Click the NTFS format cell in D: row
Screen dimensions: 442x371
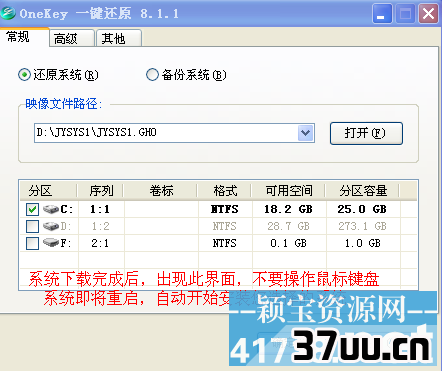(x=225, y=226)
